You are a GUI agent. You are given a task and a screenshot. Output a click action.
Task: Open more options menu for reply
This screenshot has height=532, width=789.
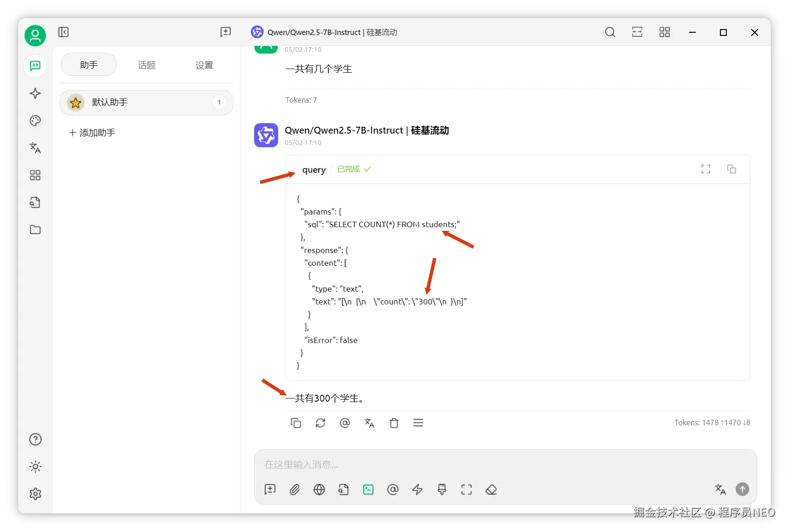(418, 423)
